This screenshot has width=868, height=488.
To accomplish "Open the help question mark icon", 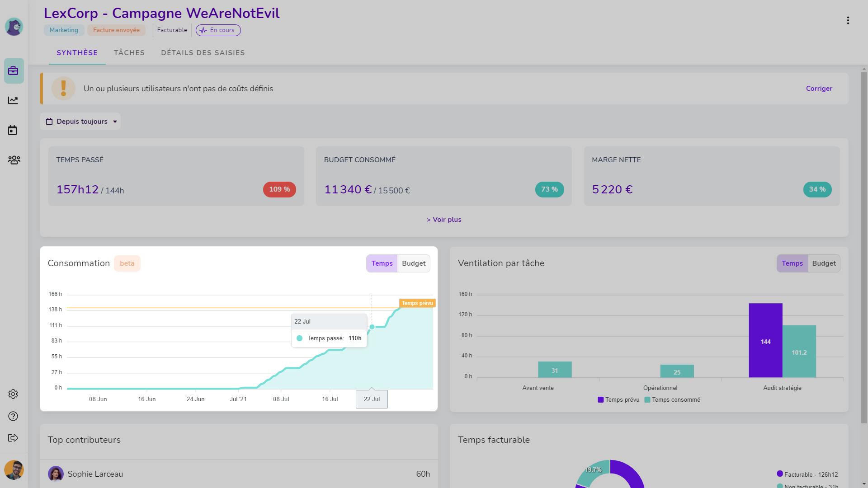I will coord(13,416).
